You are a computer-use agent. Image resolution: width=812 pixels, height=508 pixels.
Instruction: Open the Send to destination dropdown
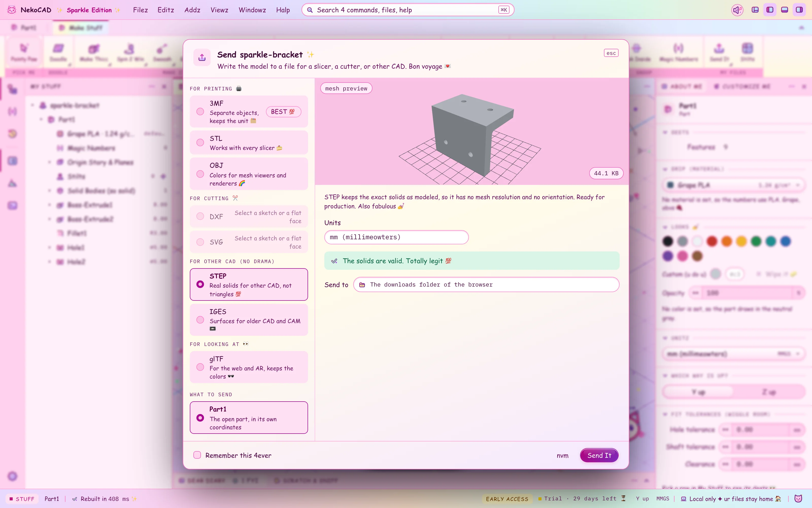[x=486, y=285]
